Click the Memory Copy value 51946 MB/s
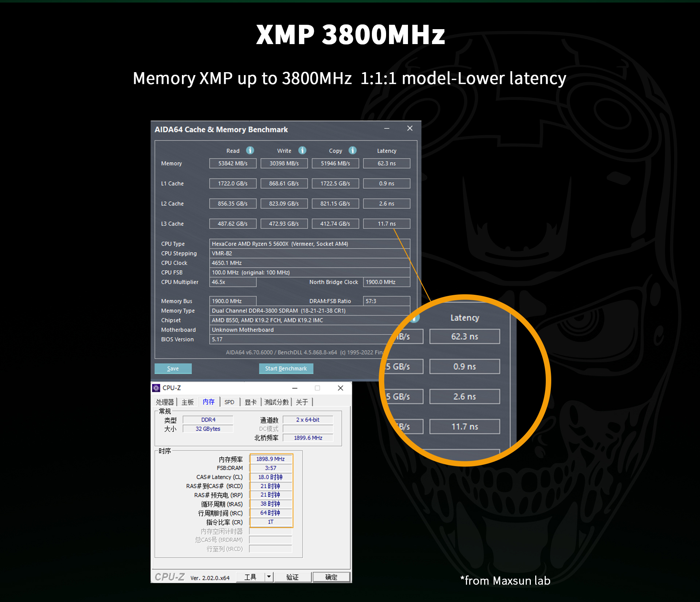Viewport: 700px width, 602px height. point(335,163)
